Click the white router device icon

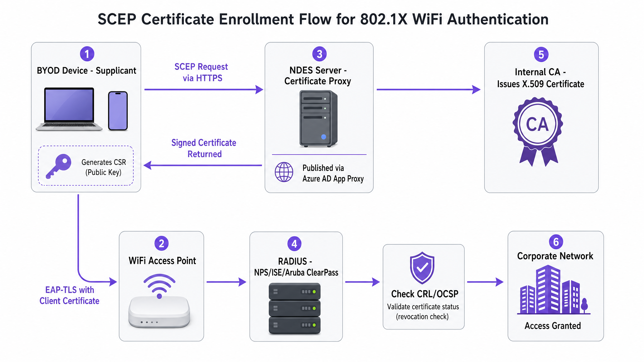pyautogui.click(x=159, y=312)
